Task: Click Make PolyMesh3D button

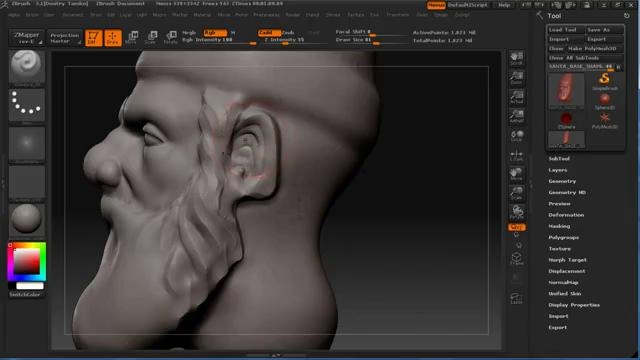Action: pos(595,49)
